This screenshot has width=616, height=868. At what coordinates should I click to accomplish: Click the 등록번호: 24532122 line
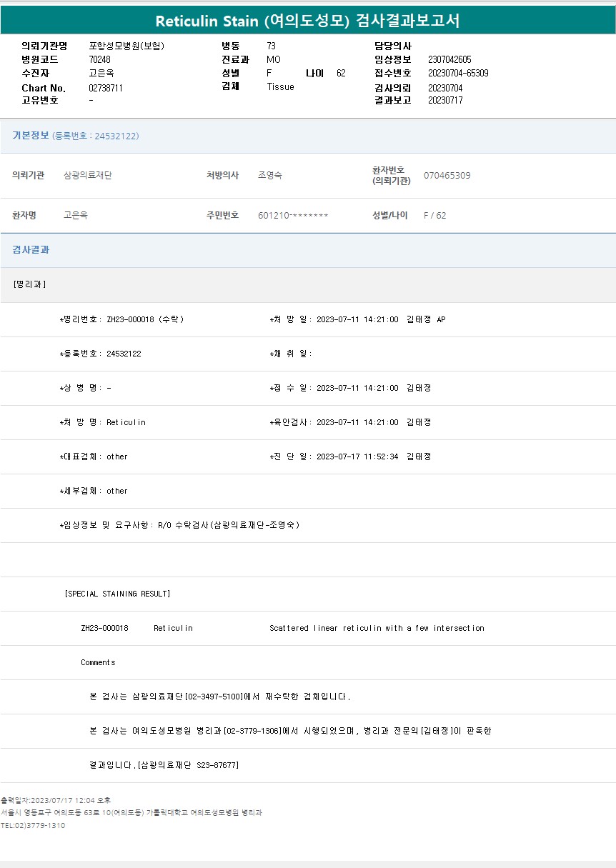(100, 354)
